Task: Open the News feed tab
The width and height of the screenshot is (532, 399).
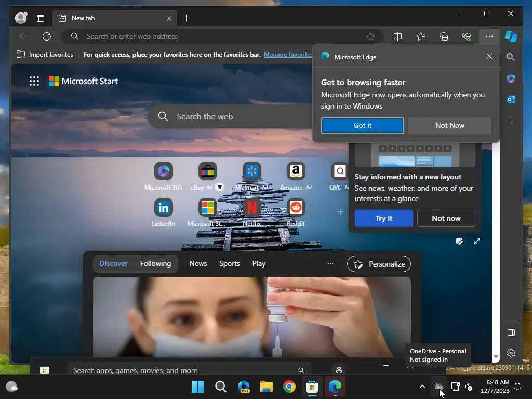Action: [x=198, y=263]
